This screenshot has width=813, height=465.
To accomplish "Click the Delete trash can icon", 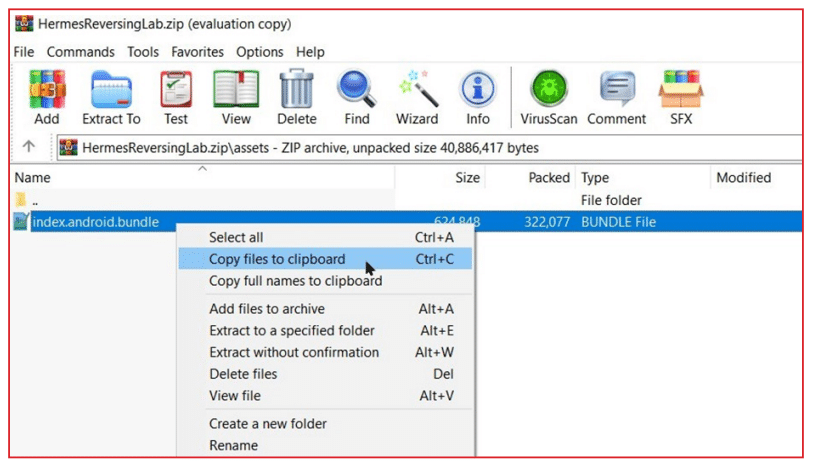I will coord(297,97).
